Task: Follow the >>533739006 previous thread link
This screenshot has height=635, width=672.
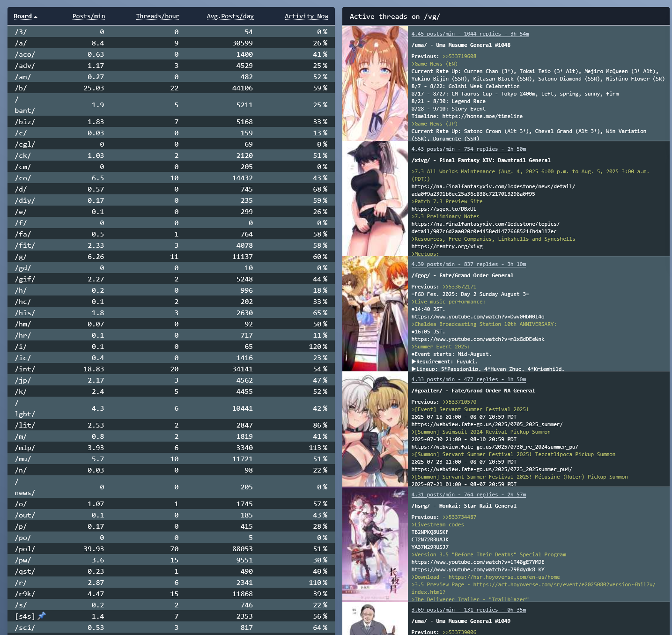Action: [x=459, y=632]
